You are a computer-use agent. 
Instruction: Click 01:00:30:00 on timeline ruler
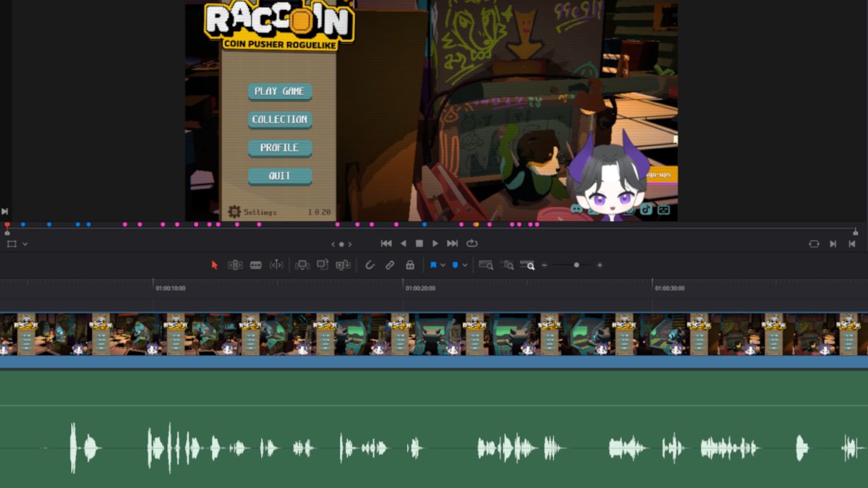[x=670, y=288]
